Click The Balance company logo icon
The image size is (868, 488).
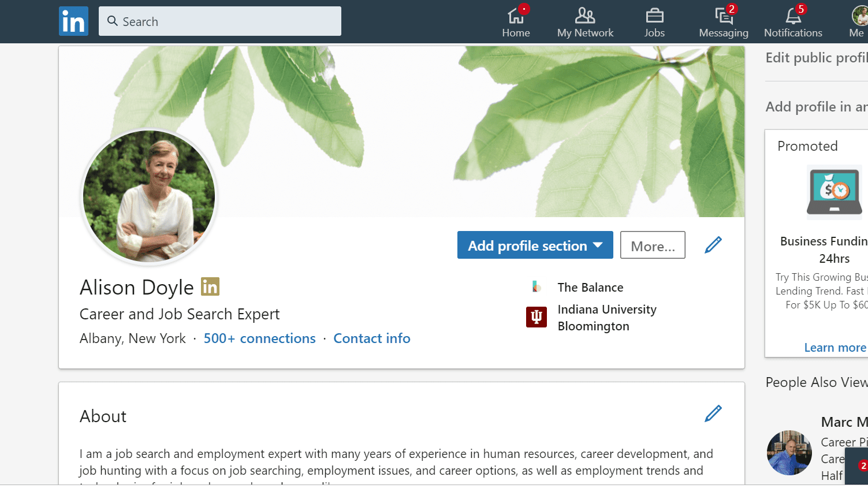coord(537,286)
